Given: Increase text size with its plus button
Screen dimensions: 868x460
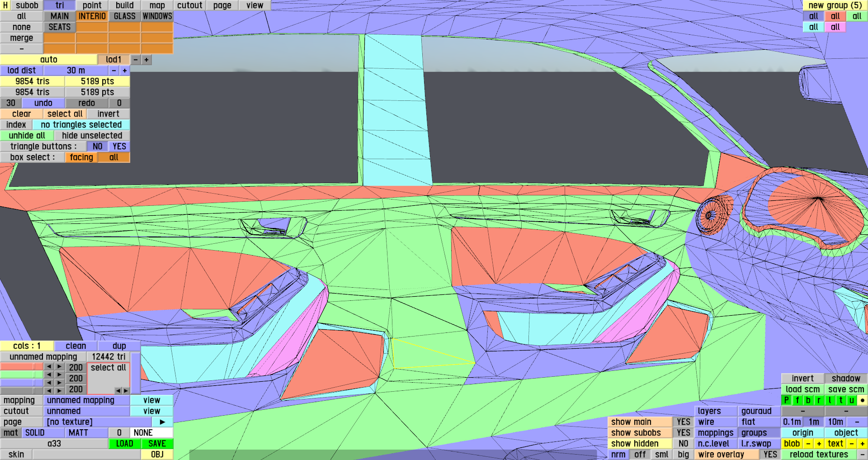Looking at the screenshot, I should pos(863,444).
